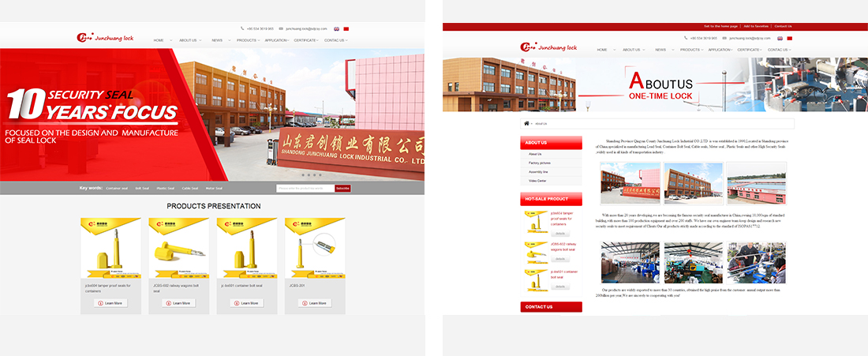Click the Junchuang lock logo on home page
Image resolution: width=868 pixels, height=356 pixels.
tap(105, 38)
